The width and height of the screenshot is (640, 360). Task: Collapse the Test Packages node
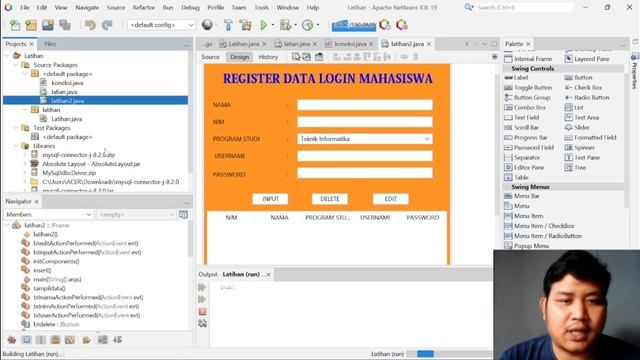coord(16,128)
